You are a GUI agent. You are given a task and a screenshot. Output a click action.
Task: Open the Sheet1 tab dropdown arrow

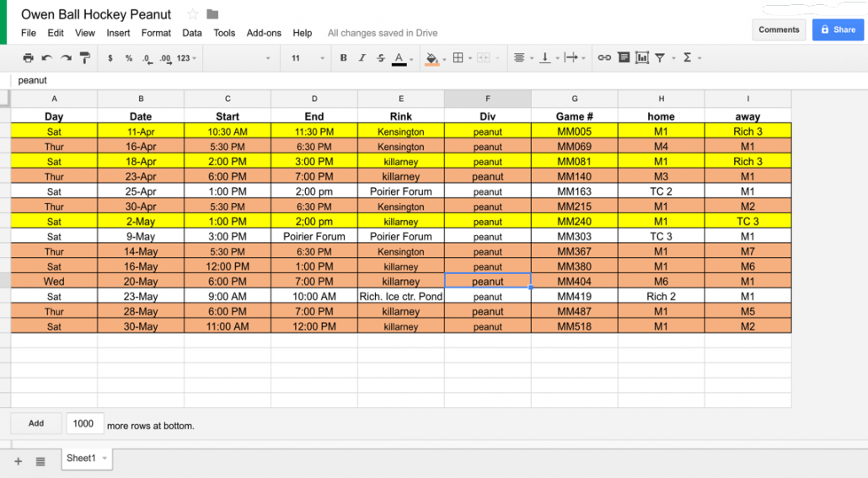[x=104, y=459]
